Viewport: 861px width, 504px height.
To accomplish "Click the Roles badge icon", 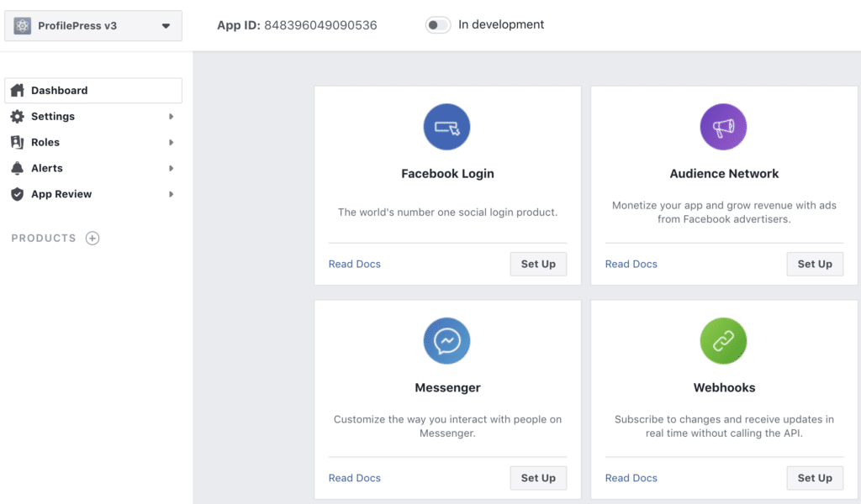I will click(x=18, y=142).
